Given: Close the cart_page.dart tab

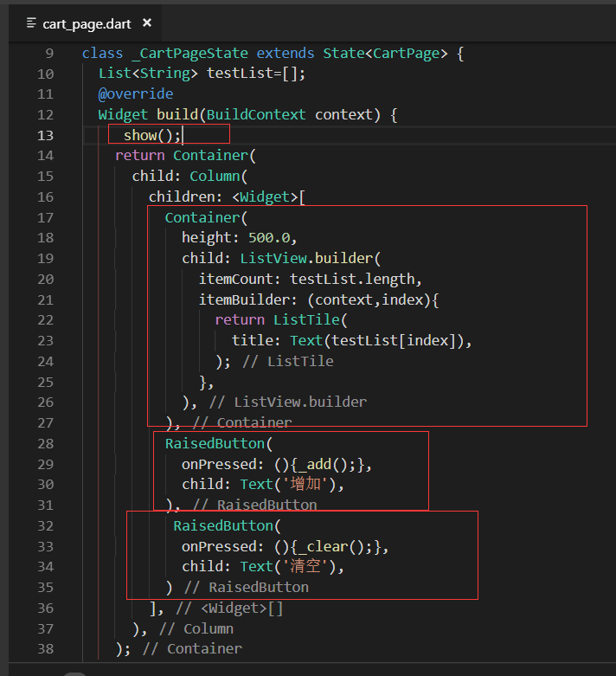Looking at the screenshot, I should pyautogui.click(x=147, y=23).
